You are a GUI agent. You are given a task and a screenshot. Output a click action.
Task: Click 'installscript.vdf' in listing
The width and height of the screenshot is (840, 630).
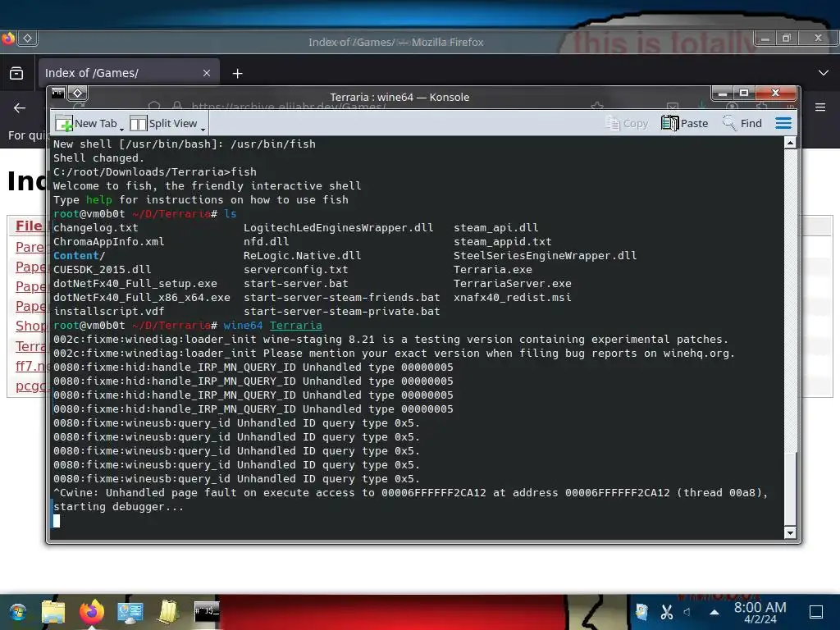(109, 311)
